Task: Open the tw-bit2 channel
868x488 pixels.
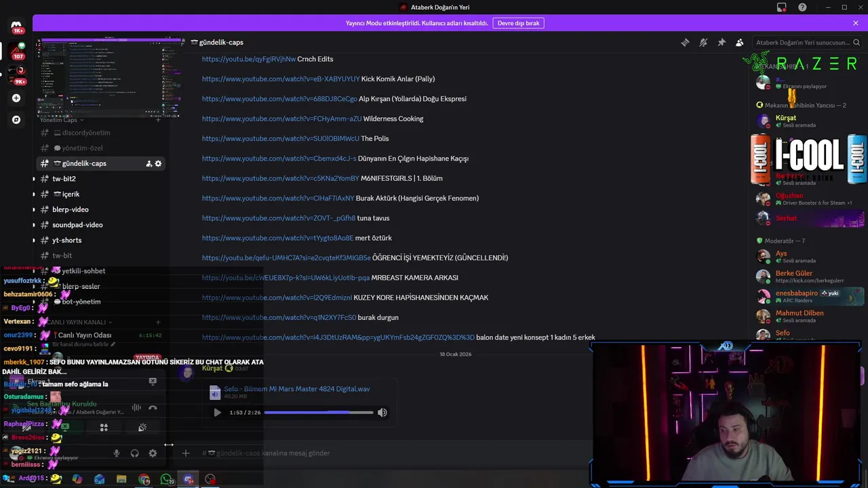Action: tap(100, 179)
